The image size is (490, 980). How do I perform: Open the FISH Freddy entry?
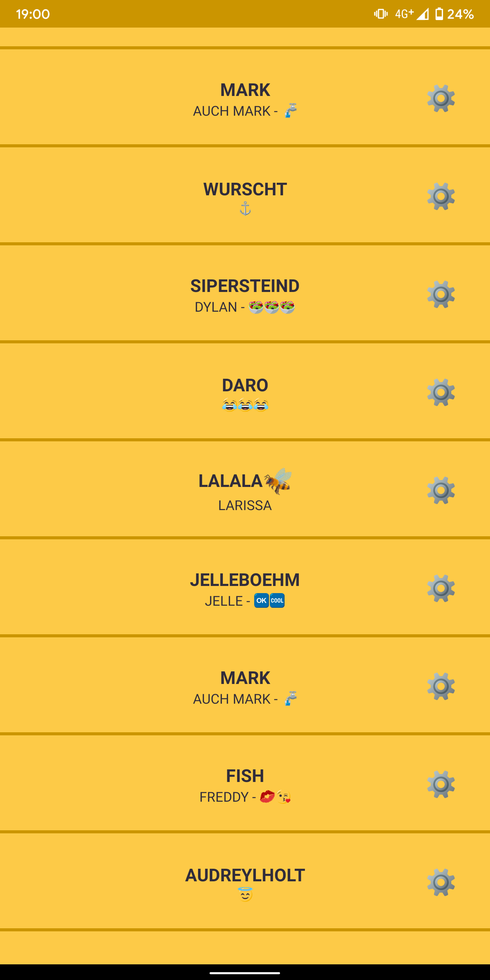click(x=245, y=783)
